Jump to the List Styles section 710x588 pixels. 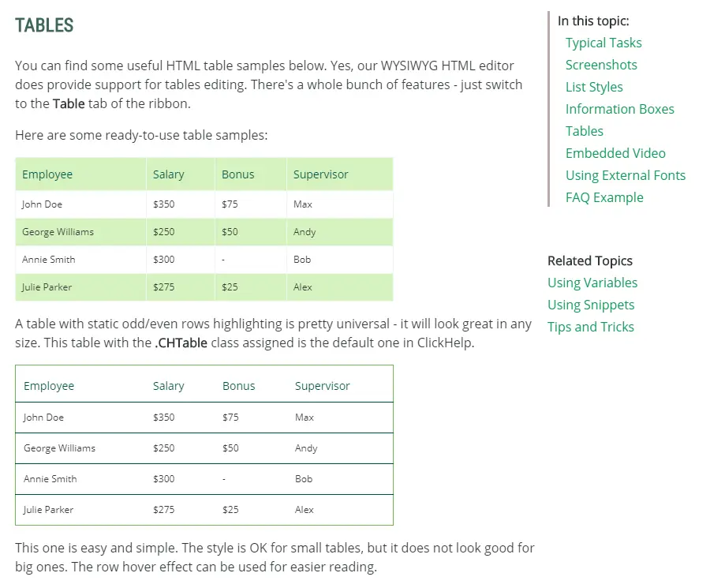click(x=594, y=87)
